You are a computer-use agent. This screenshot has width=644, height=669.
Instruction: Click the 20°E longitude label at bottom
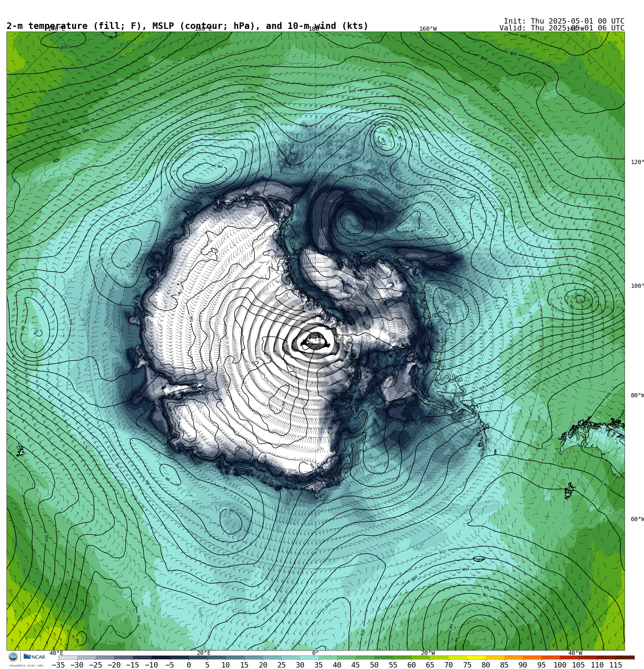203,653
